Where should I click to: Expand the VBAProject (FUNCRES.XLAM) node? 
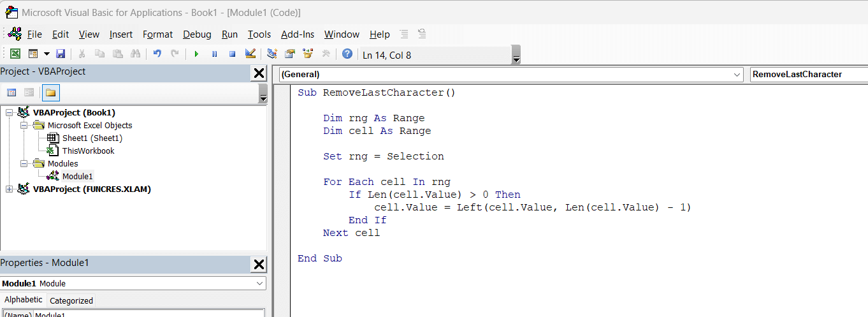tap(10, 189)
